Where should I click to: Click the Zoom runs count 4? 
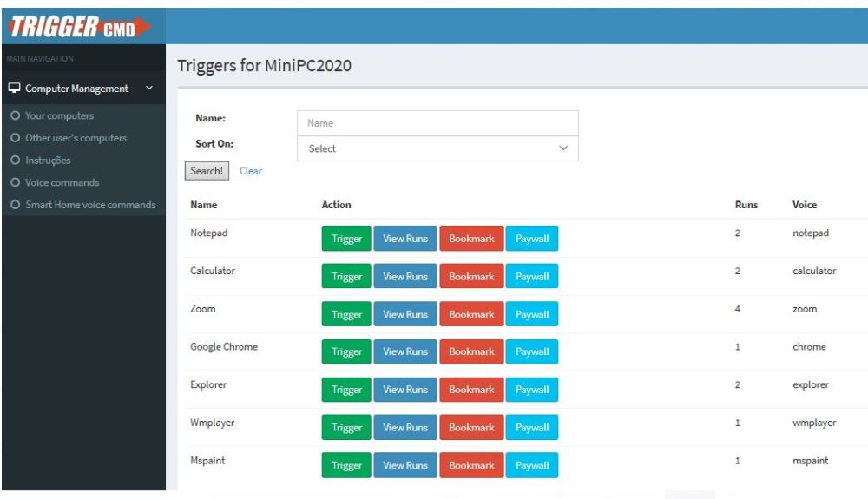pos(737,309)
